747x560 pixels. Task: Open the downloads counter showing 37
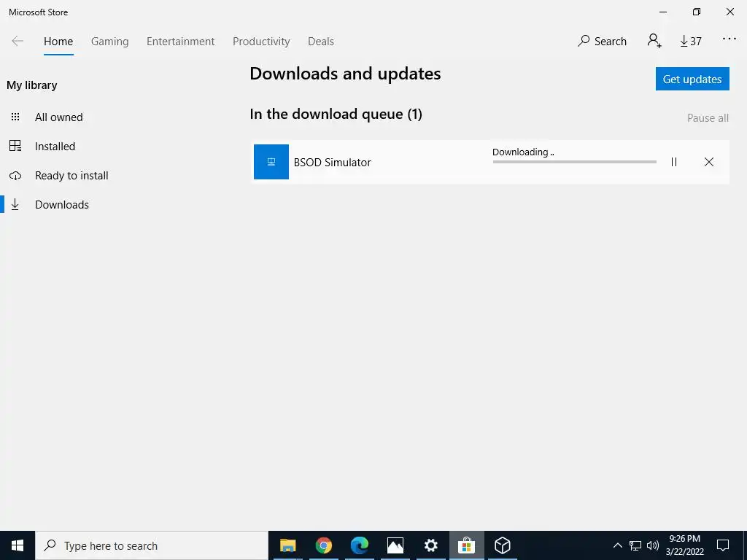pos(691,42)
